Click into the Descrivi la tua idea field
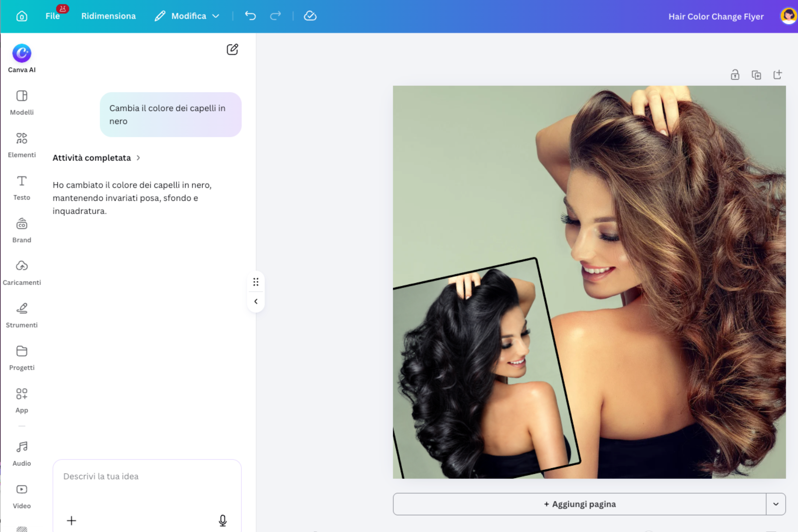 click(x=147, y=476)
